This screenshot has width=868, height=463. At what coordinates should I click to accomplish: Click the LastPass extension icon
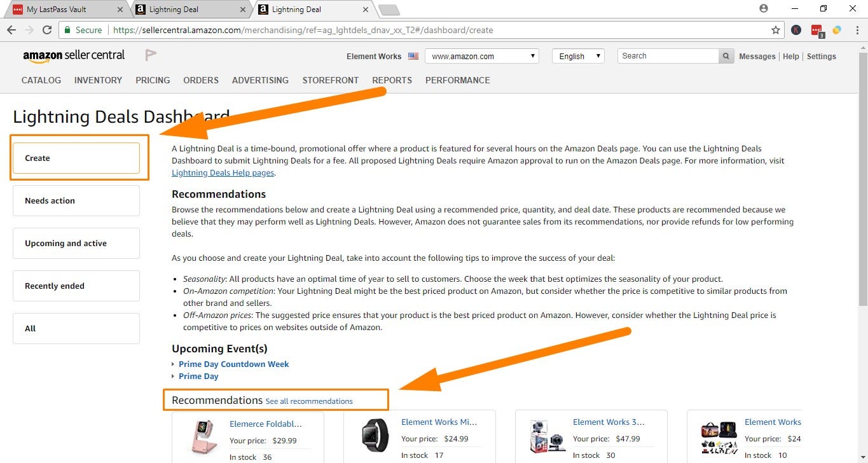[816, 30]
